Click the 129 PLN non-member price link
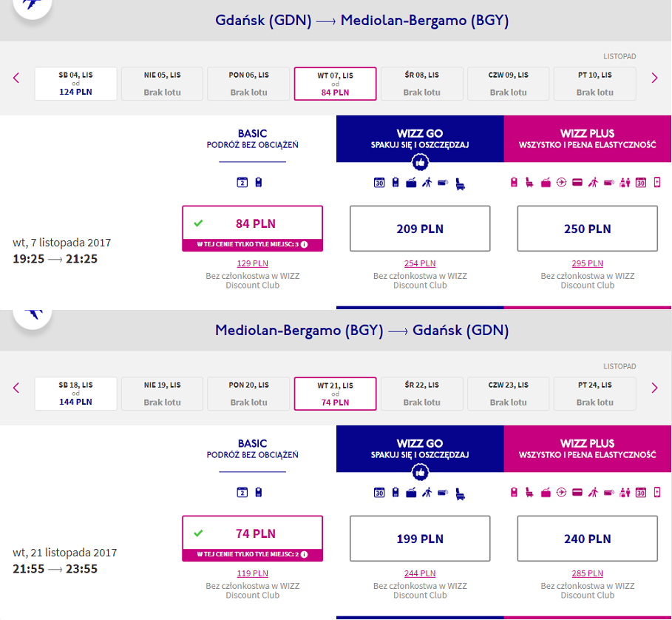The image size is (672, 620). (x=252, y=263)
